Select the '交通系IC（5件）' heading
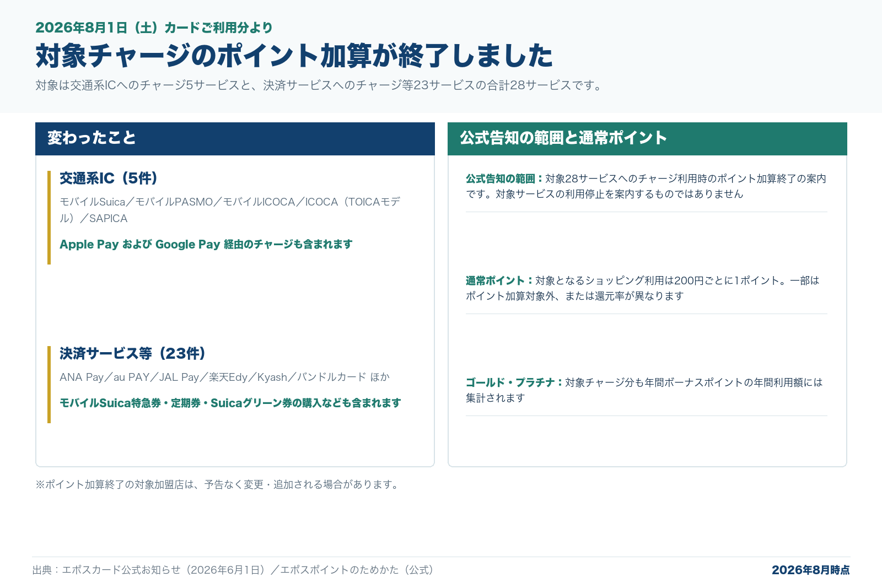 [109, 179]
